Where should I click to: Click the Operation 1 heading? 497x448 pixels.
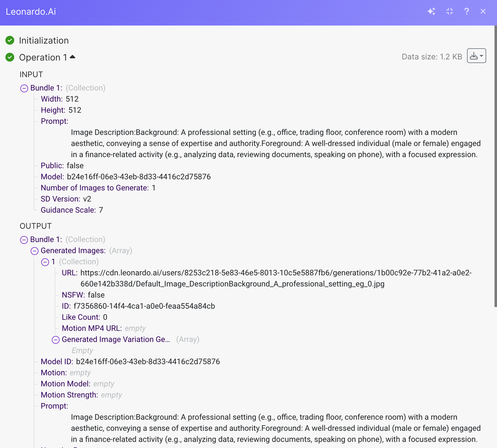(43, 57)
